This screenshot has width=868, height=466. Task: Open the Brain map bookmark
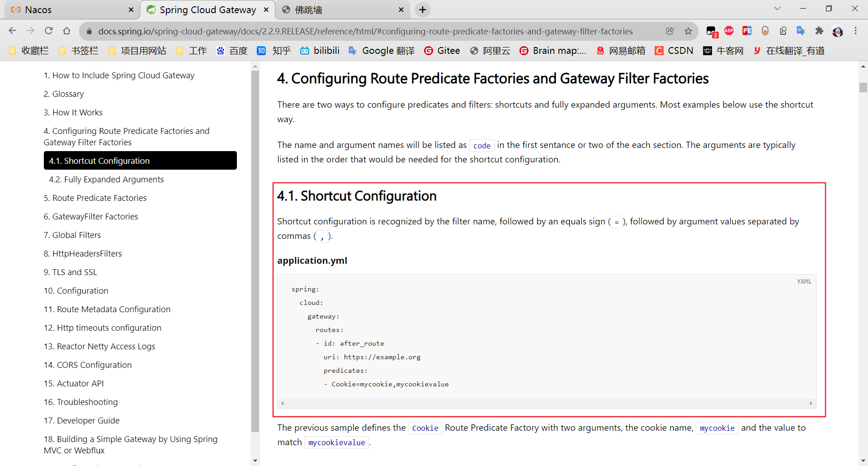[x=553, y=51]
